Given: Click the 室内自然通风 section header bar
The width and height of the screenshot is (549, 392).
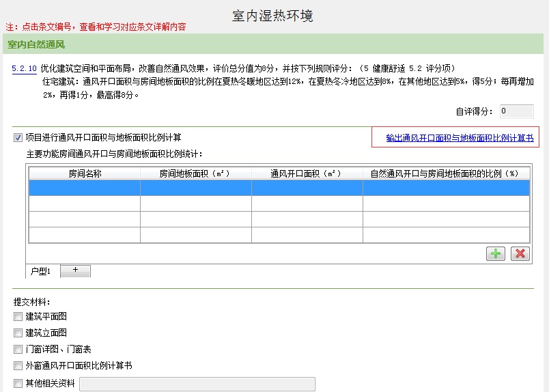Looking at the screenshot, I should (273, 45).
